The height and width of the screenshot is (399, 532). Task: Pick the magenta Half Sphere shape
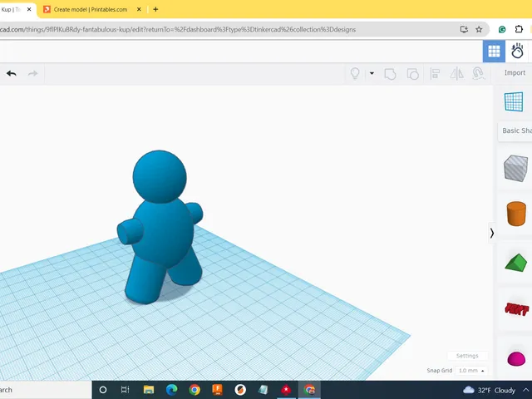[x=516, y=359]
